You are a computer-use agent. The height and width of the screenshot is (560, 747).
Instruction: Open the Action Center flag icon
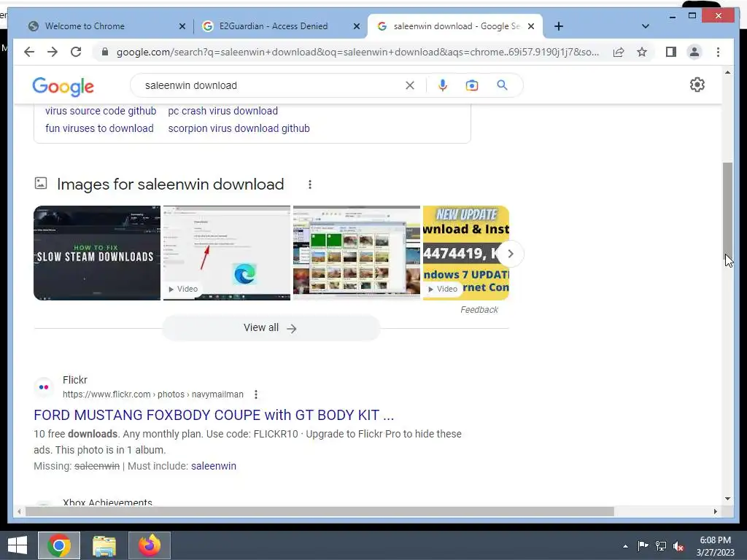pyautogui.click(x=643, y=546)
